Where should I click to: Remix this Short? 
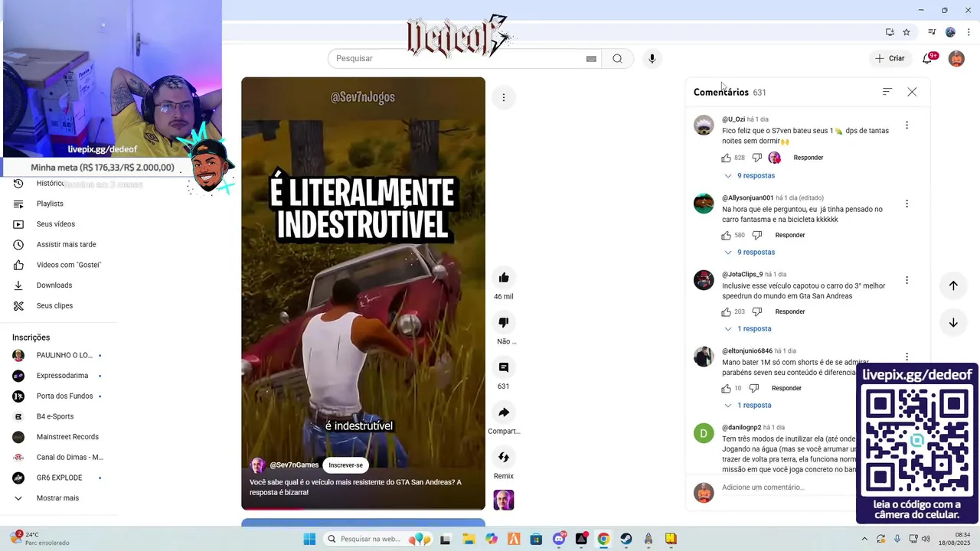[504, 457]
